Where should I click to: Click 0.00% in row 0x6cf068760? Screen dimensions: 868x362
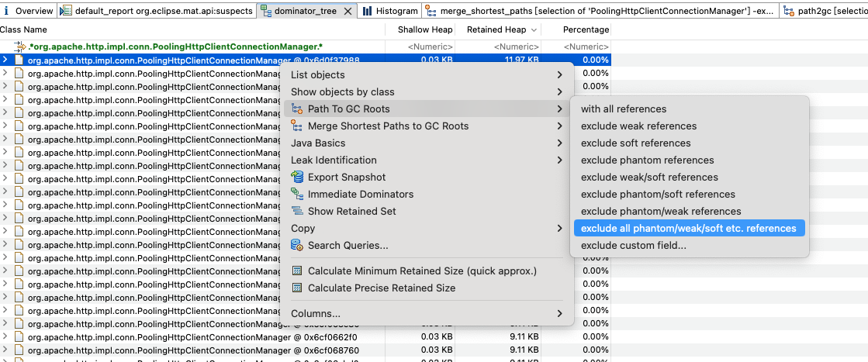(x=596, y=350)
